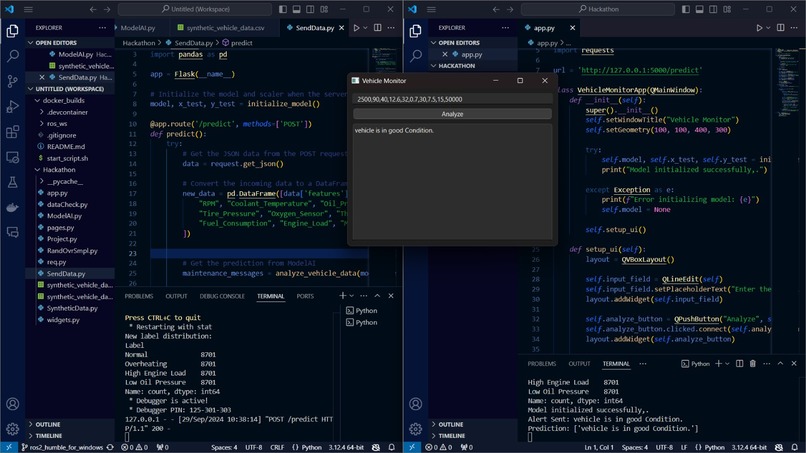Click ros2_humble_for_windows branch in status bar
Image resolution: width=806 pixels, height=453 pixels.
[62, 447]
